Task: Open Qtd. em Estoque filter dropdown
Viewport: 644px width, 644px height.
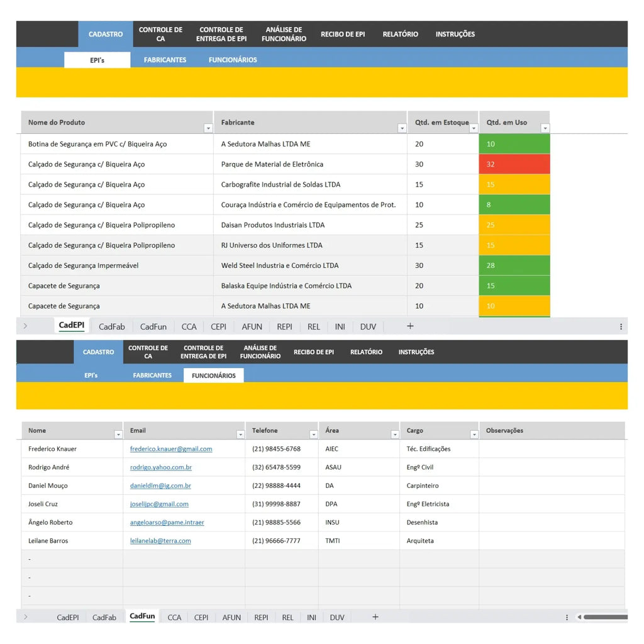Action: [474, 128]
